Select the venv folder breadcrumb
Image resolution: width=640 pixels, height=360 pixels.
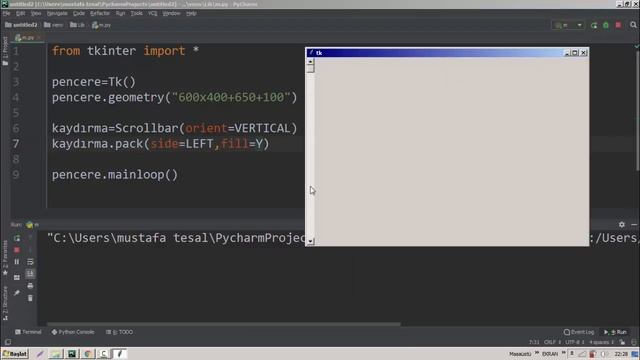[x=53, y=25]
